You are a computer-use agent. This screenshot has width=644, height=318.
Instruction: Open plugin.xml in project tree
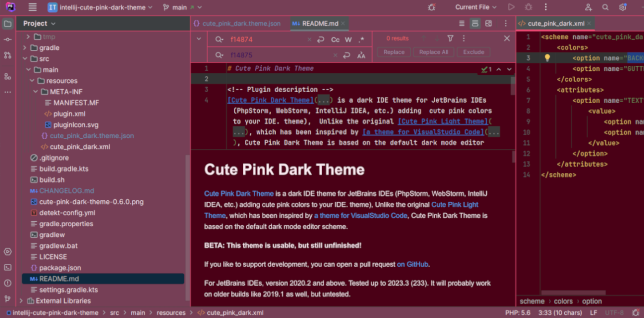(x=69, y=114)
